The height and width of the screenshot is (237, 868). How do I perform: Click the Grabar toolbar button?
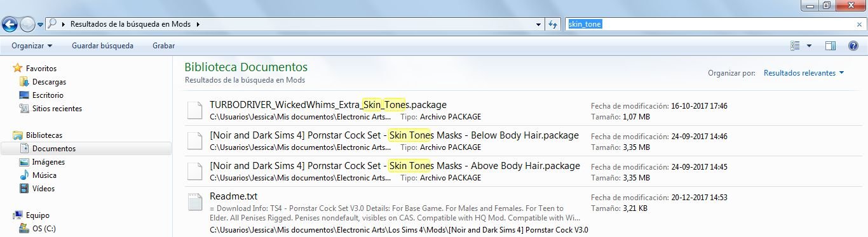pos(163,46)
